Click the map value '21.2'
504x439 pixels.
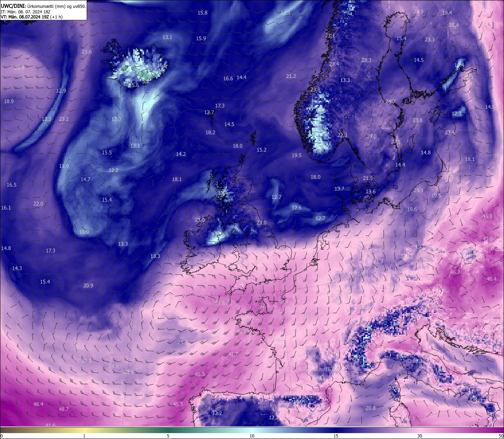click(291, 76)
